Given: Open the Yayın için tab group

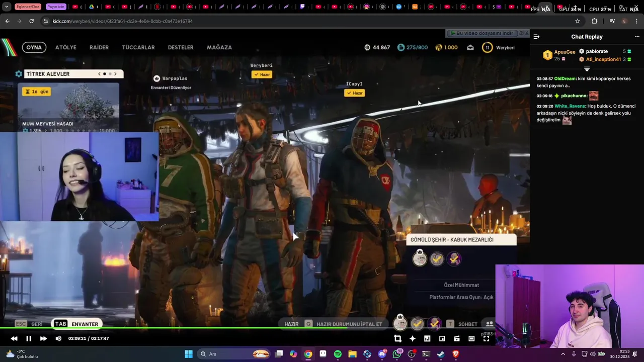Looking at the screenshot, I should click(x=56, y=7).
